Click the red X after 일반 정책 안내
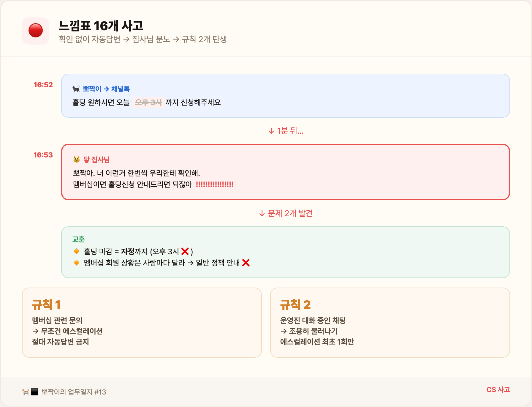The image size is (532, 407). [x=246, y=263]
